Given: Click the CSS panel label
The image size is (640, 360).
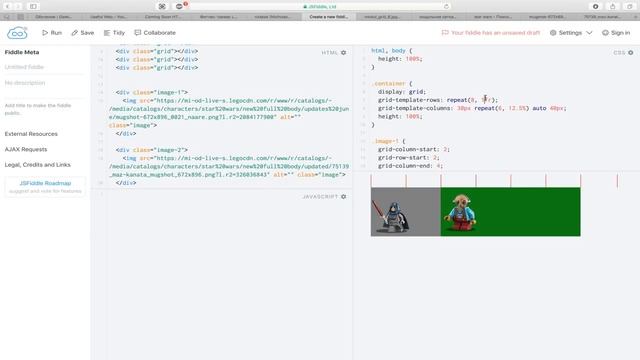Looking at the screenshot, I should 619,53.
